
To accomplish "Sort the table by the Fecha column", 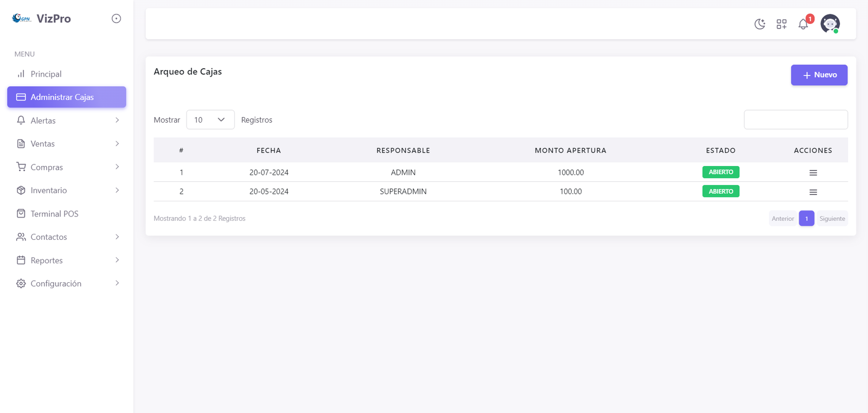I will [269, 150].
